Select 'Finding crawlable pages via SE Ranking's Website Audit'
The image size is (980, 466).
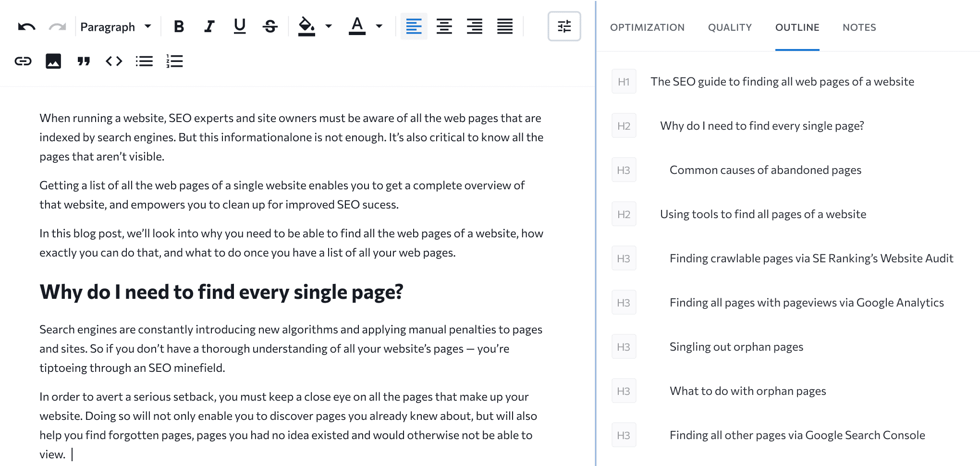(811, 258)
